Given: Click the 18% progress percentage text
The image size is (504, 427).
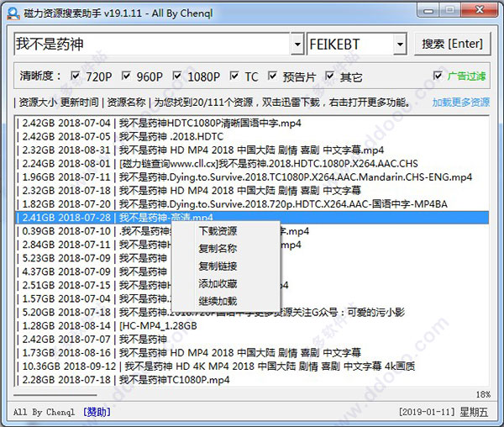Looking at the screenshot, I should pos(483,394).
